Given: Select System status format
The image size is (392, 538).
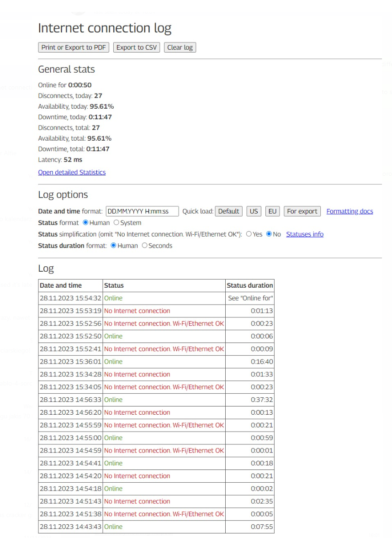Looking at the screenshot, I should pos(117,222).
